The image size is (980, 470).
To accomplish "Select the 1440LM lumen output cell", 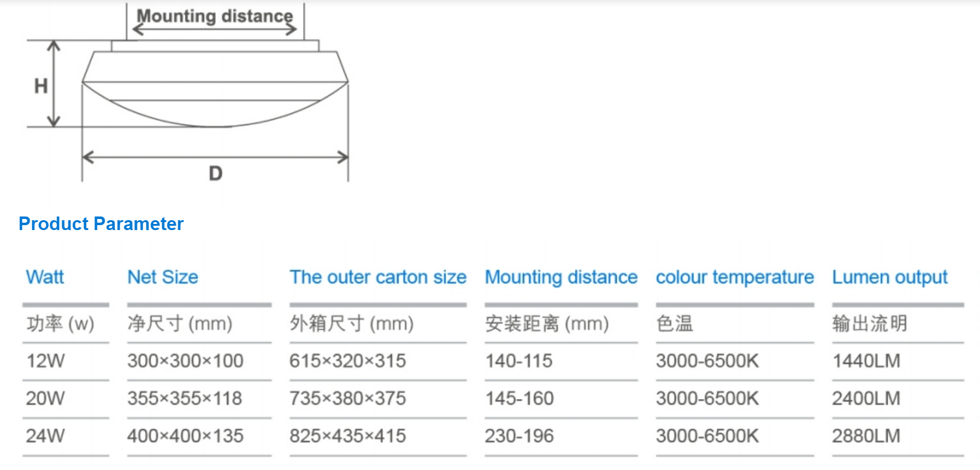I will (x=866, y=361).
